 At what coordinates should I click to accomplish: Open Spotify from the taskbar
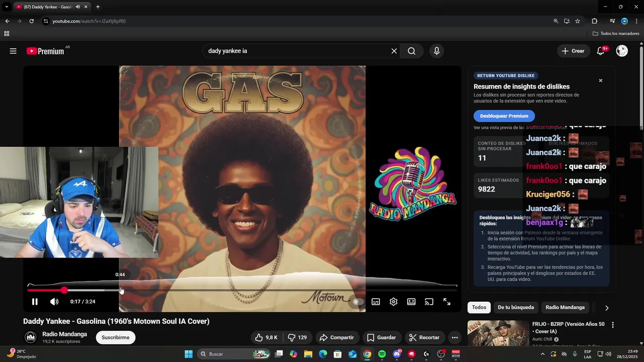[x=382, y=354]
